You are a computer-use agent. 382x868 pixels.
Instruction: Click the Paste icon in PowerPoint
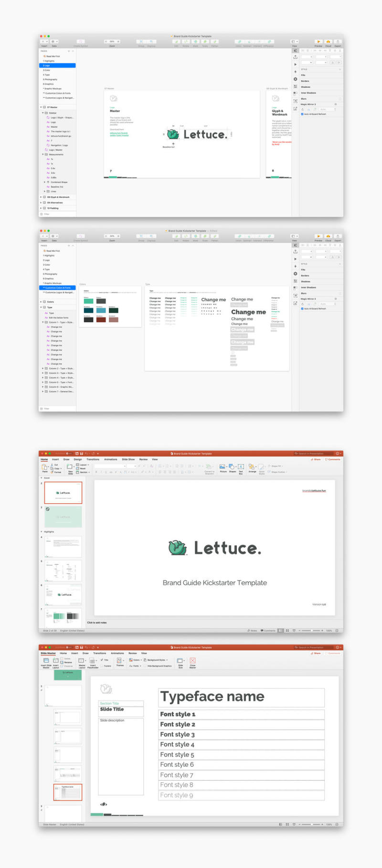point(45,467)
